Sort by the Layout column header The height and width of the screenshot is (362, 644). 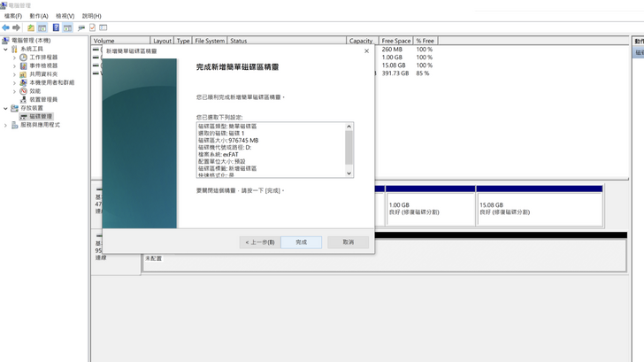(x=162, y=41)
